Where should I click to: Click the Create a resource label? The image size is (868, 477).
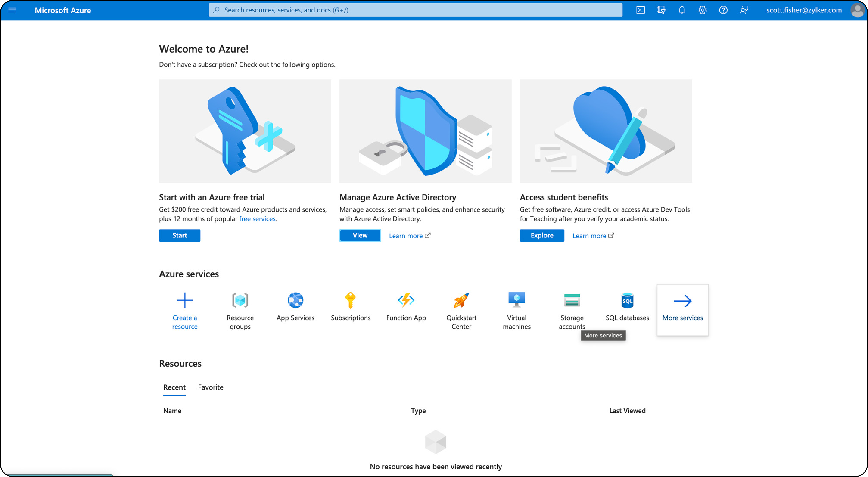pyautogui.click(x=185, y=322)
